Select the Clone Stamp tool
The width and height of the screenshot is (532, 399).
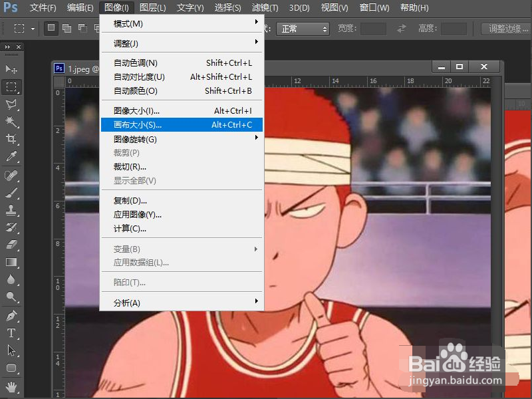coord(11,210)
